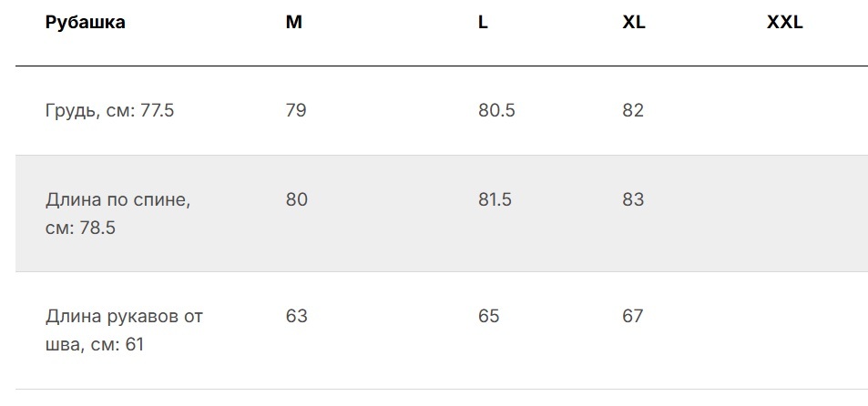Click chest value 79 for size M
This screenshot has width=868, height=406.
point(296,111)
